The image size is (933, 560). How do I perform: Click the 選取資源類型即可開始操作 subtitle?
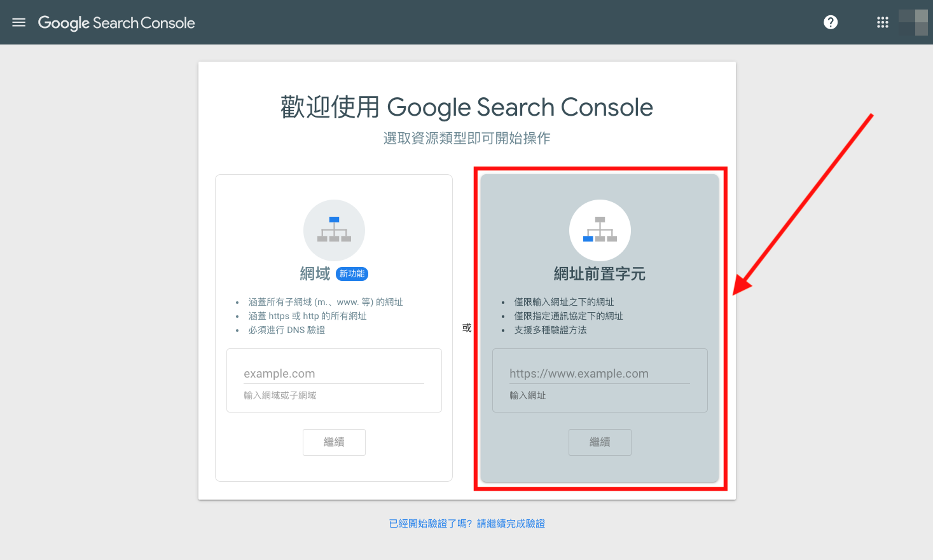point(467,139)
